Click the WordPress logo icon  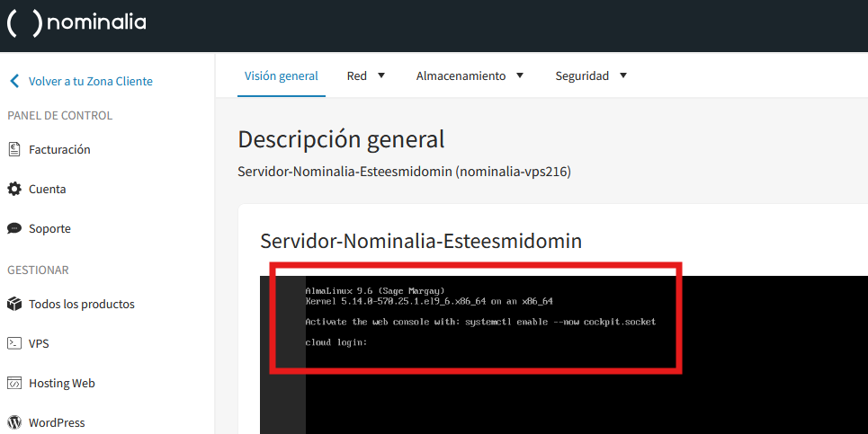point(14,422)
